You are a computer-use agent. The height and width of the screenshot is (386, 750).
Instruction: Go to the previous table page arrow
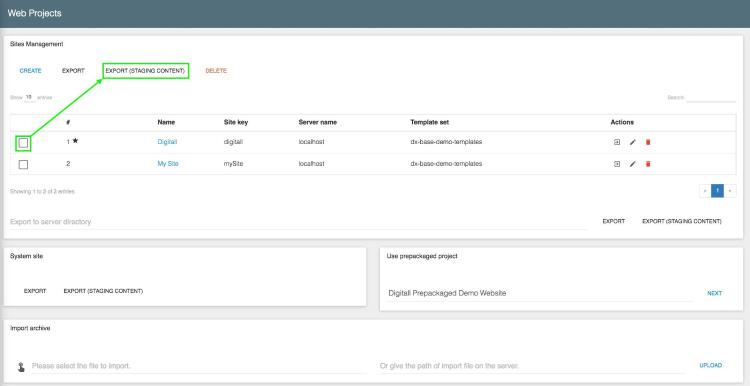pos(705,191)
